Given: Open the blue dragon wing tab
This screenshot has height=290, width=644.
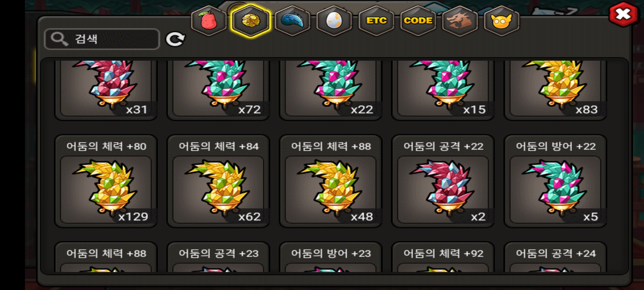Looking at the screenshot, I should coord(292,21).
